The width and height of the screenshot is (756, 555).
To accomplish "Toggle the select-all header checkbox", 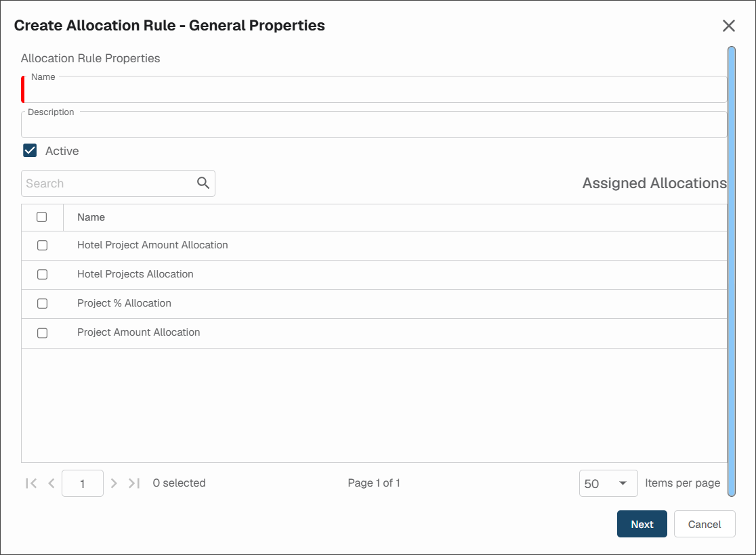I will pyautogui.click(x=42, y=217).
